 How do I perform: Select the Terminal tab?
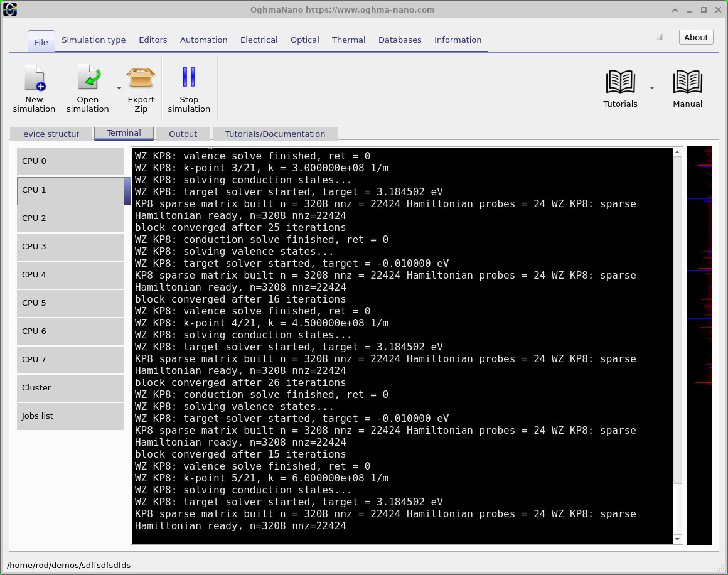(124, 133)
